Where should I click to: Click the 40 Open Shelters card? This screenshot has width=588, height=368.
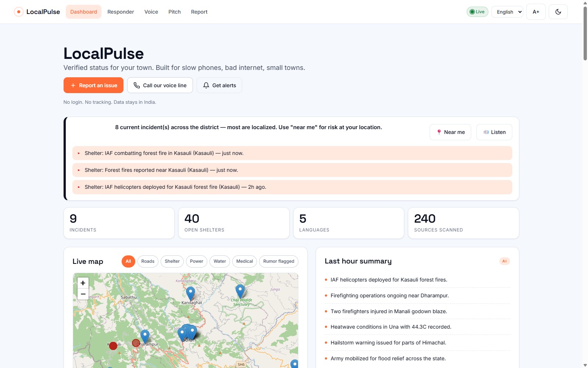pyautogui.click(x=234, y=223)
